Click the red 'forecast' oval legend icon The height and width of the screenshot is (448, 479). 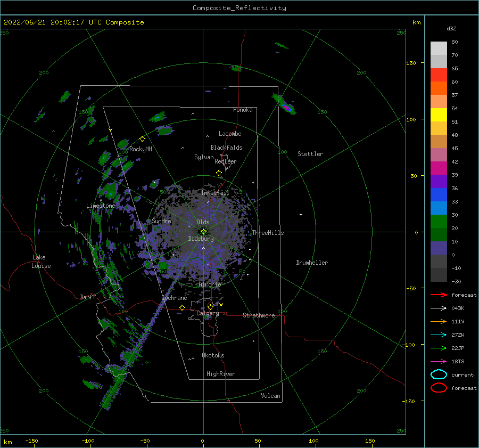[439, 388]
